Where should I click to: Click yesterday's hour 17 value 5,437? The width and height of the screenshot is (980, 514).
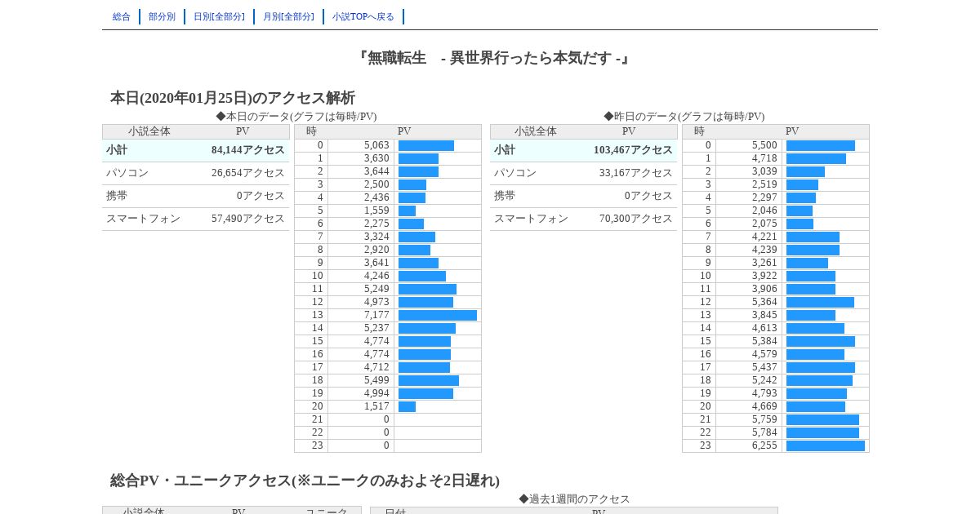pos(764,367)
